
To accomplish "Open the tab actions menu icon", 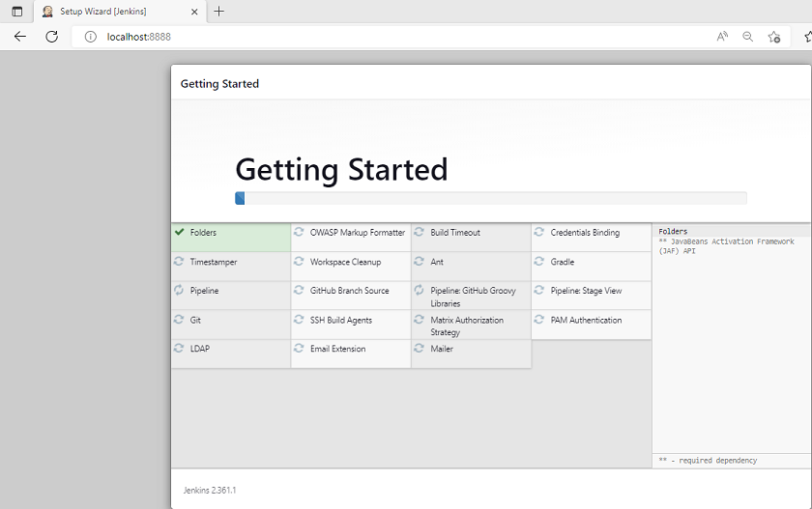I will (x=17, y=12).
